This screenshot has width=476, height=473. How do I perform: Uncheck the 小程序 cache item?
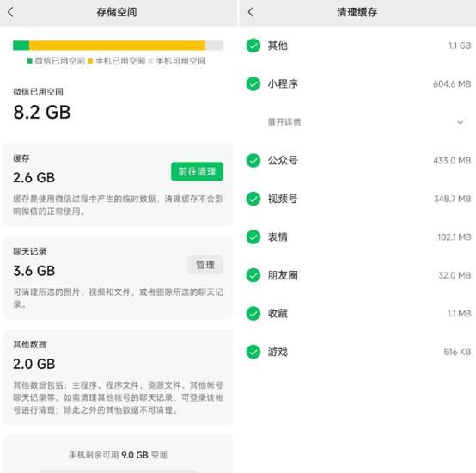[x=253, y=83]
